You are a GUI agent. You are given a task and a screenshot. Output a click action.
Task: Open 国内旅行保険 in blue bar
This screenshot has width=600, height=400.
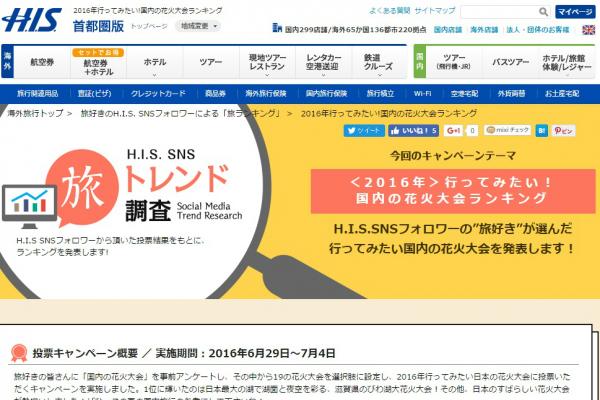point(326,93)
